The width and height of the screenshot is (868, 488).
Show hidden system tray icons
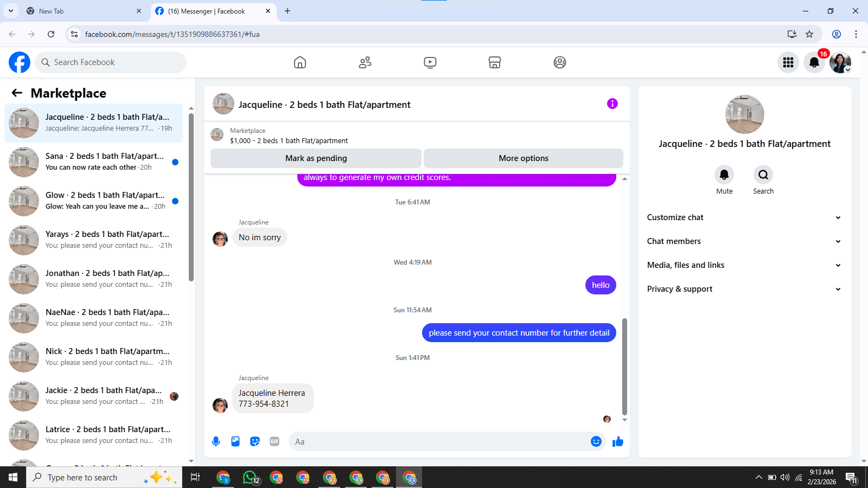758,478
